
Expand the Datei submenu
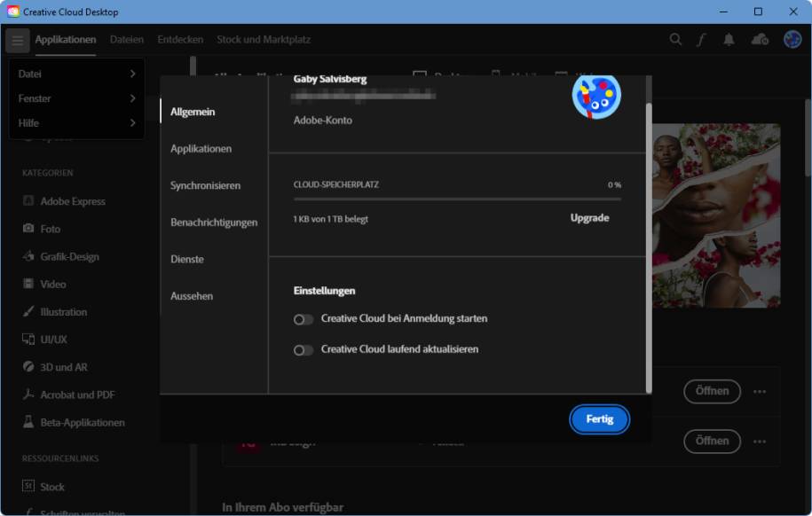[x=76, y=74]
